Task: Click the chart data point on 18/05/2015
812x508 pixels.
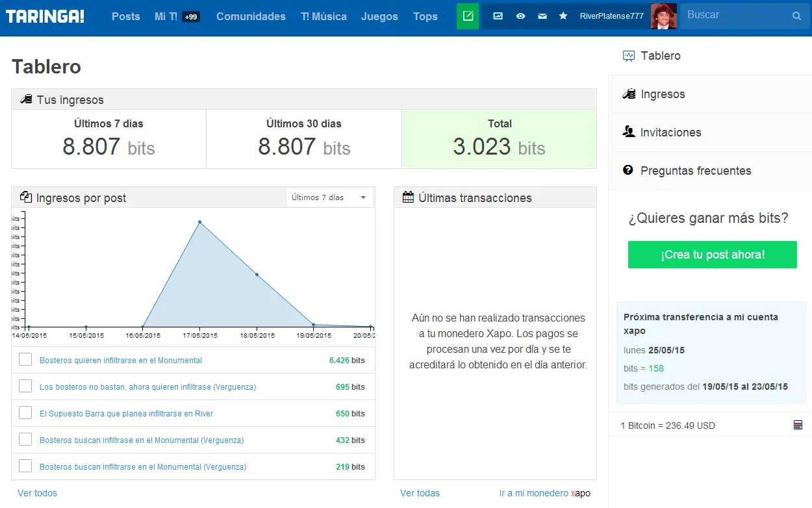Action: coord(257,275)
